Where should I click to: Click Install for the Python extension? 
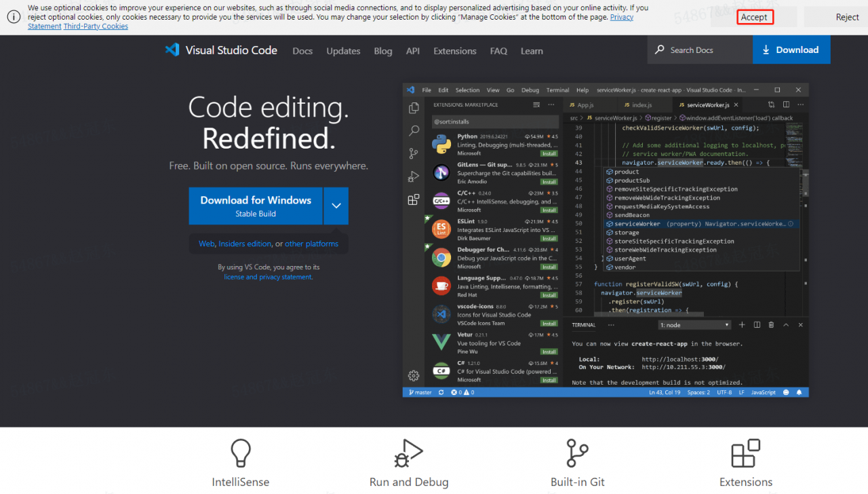(549, 153)
